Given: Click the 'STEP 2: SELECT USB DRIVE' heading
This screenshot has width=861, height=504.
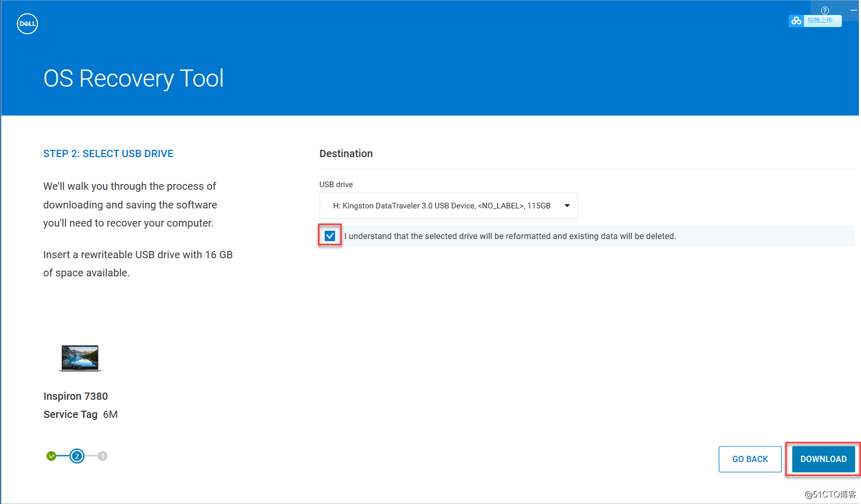Looking at the screenshot, I should click(x=108, y=153).
